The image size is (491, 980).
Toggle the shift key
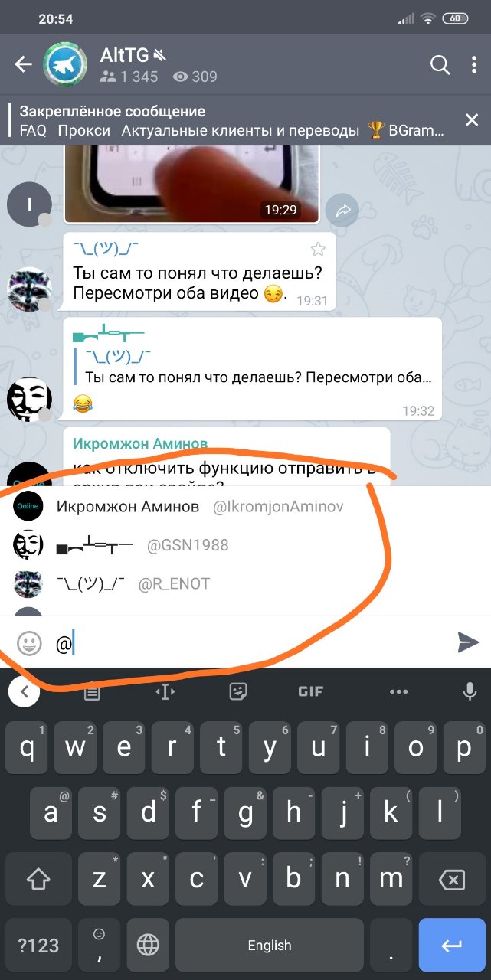click(38, 878)
